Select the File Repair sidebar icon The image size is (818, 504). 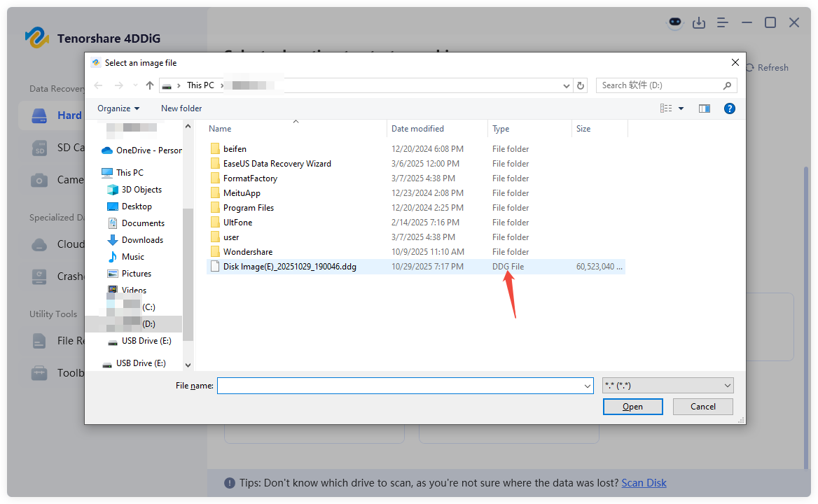click(x=39, y=341)
